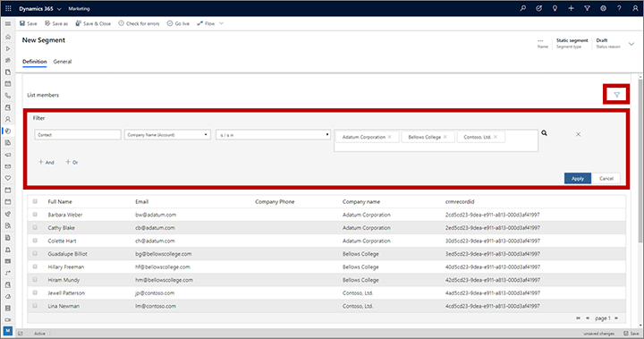The height and width of the screenshot is (339, 644).
Task: Expand the header details chevron
Action: pos(631,44)
